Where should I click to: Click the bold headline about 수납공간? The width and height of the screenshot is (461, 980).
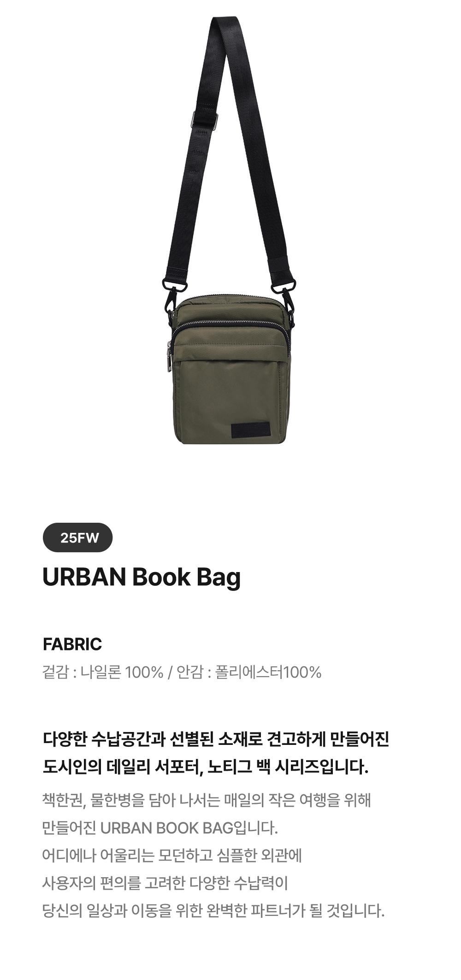pyautogui.click(x=216, y=738)
